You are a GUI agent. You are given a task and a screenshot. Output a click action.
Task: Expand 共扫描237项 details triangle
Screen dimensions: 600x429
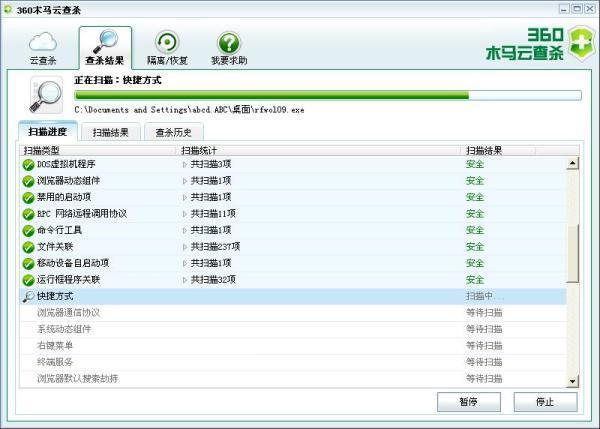pyautogui.click(x=184, y=247)
